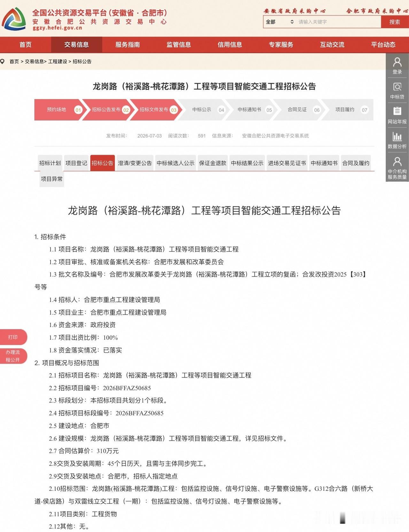Switch to 项目登记 tab
The image size is (409, 532).
(x=76, y=163)
